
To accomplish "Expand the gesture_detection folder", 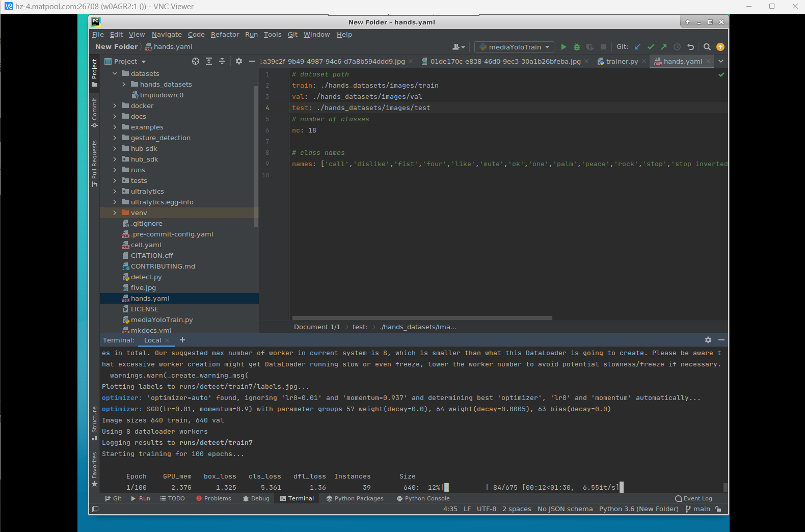I will click(x=115, y=138).
